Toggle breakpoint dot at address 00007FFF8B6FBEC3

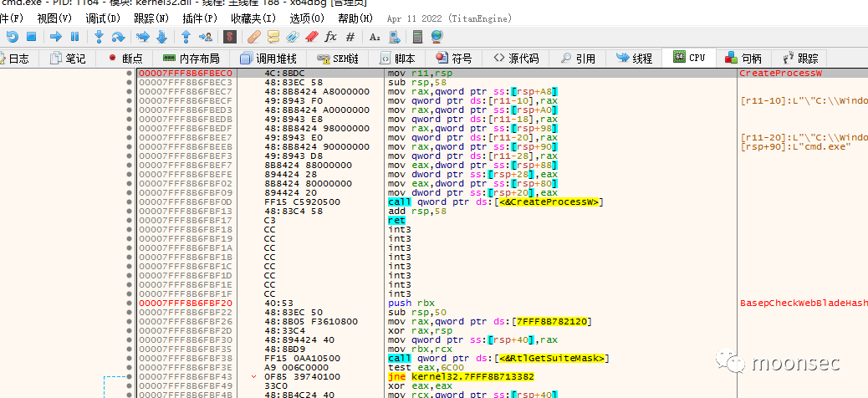click(129, 83)
